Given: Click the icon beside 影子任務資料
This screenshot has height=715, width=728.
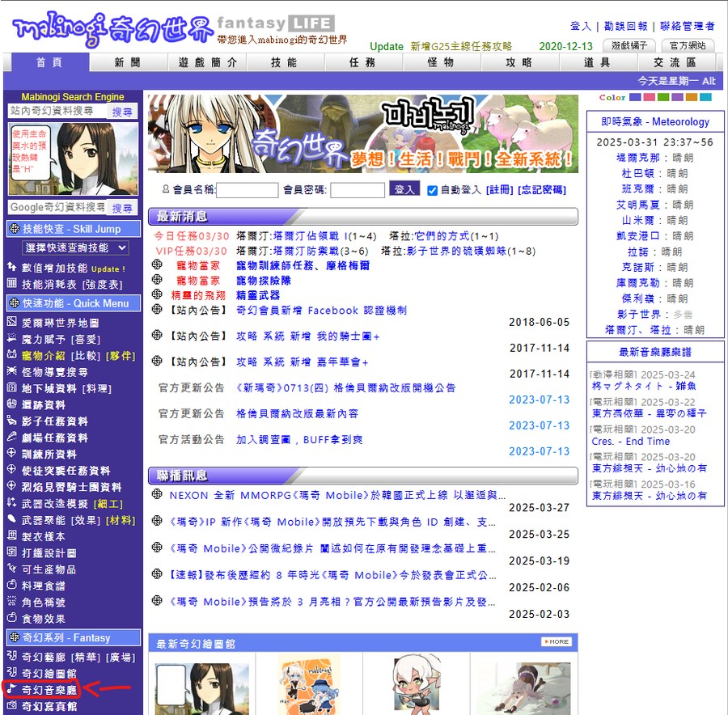Looking at the screenshot, I should click(11, 420).
